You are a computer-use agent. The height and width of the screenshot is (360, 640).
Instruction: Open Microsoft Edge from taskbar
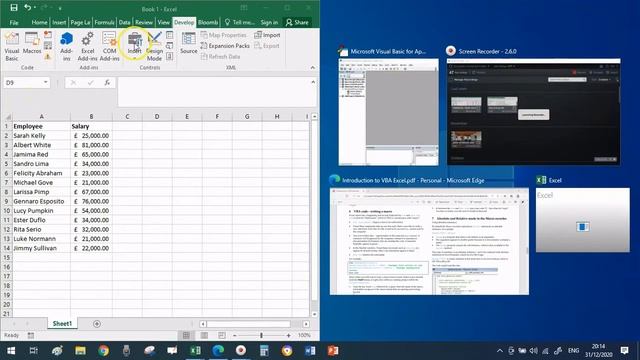(x=218, y=351)
